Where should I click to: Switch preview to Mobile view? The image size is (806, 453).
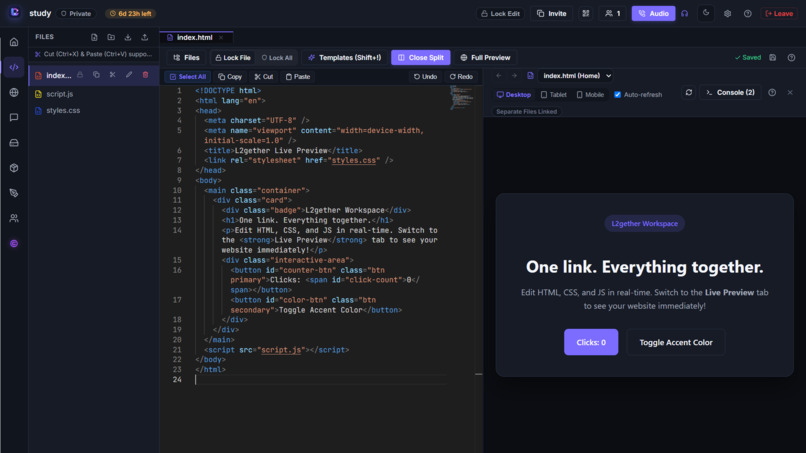pyautogui.click(x=590, y=95)
